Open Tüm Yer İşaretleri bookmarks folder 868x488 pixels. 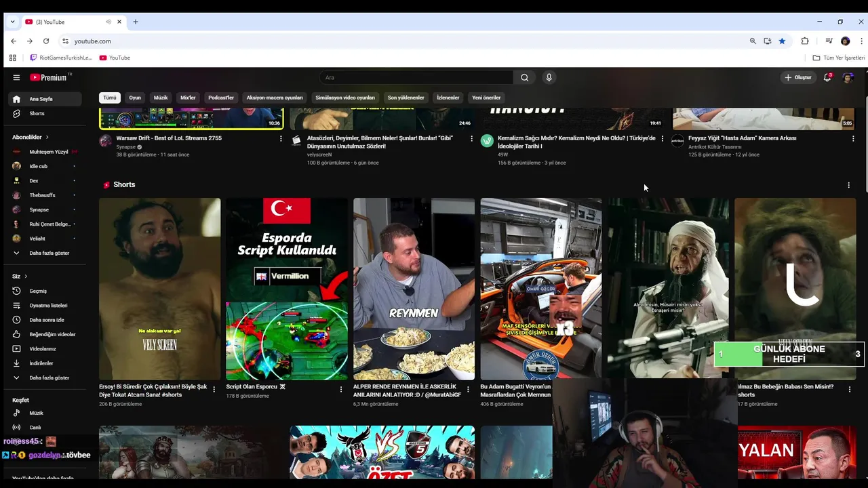click(839, 58)
